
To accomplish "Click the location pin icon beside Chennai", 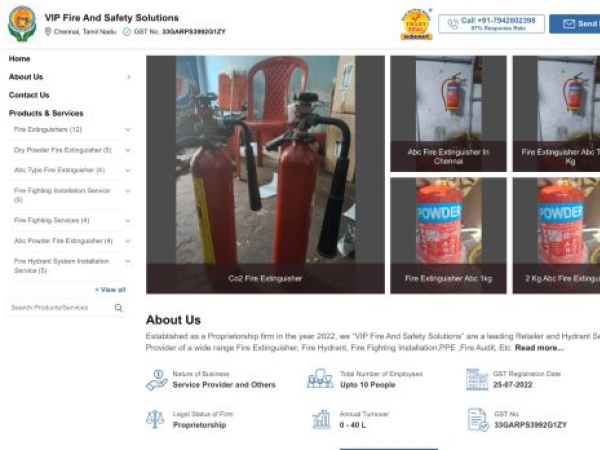I will [48, 32].
